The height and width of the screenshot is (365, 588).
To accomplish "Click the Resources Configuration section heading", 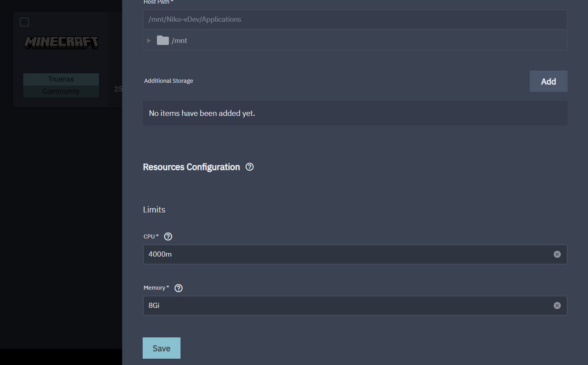I will pyautogui.click(x=191, y=167).
